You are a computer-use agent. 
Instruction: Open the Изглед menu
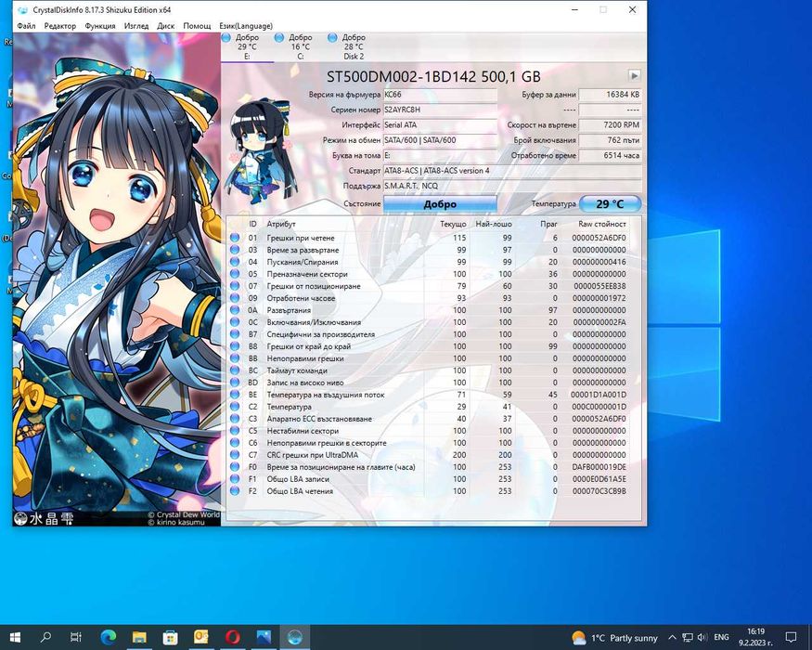[x=136, y=26]
